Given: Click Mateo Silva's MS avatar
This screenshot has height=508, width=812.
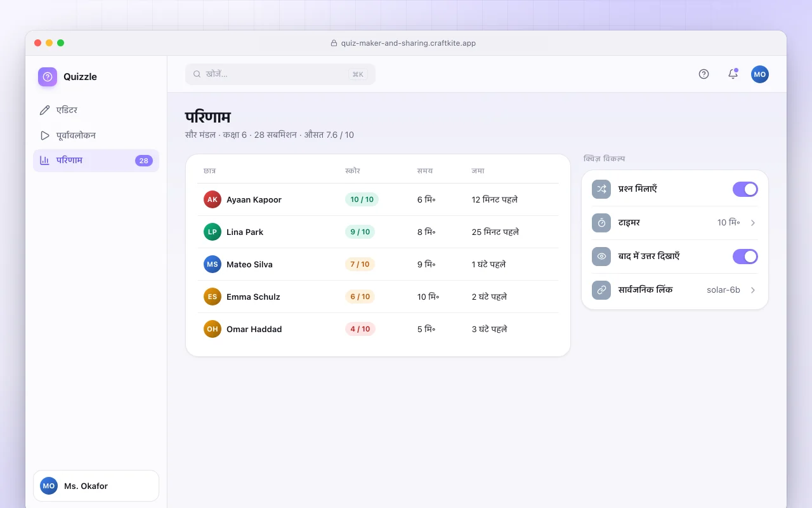Looking at the screenshot, I should (x=213, y=264).
